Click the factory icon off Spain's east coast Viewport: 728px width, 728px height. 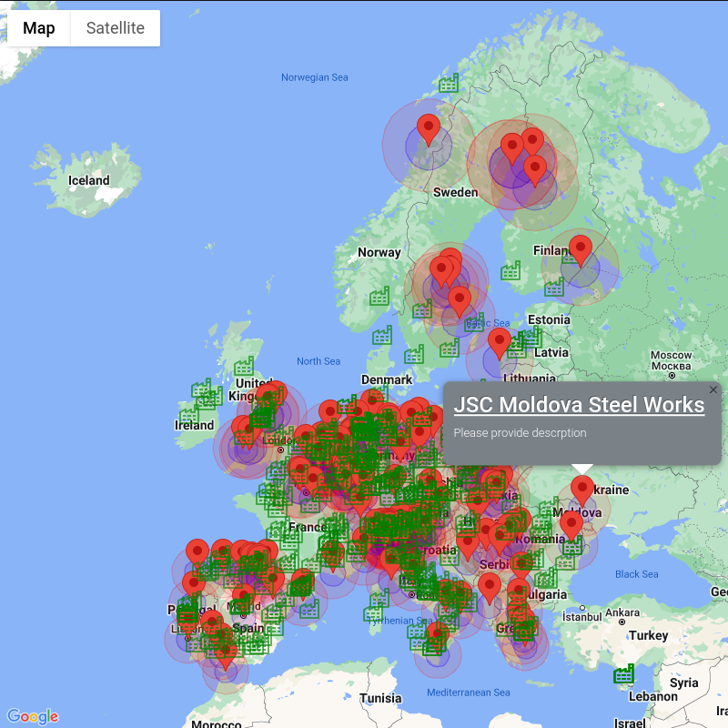[309, 610]
